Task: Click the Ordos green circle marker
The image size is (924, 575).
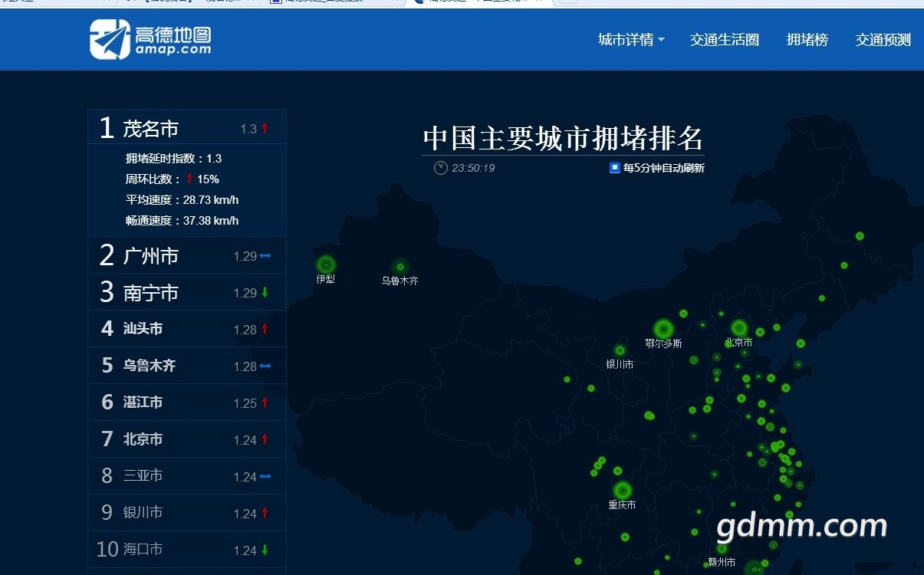Action: (663, 330)
